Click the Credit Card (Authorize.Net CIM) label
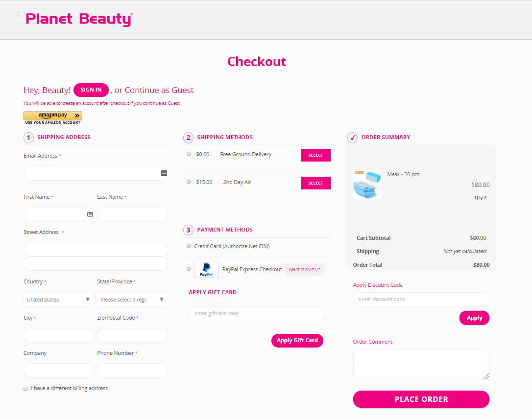 point(232,246)
